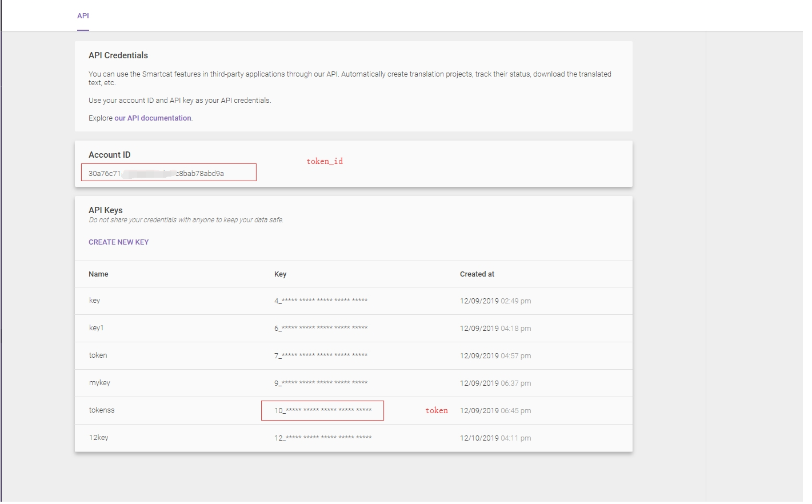812x504 pixels.
Task: Click the Name column header
Action: 98,274
